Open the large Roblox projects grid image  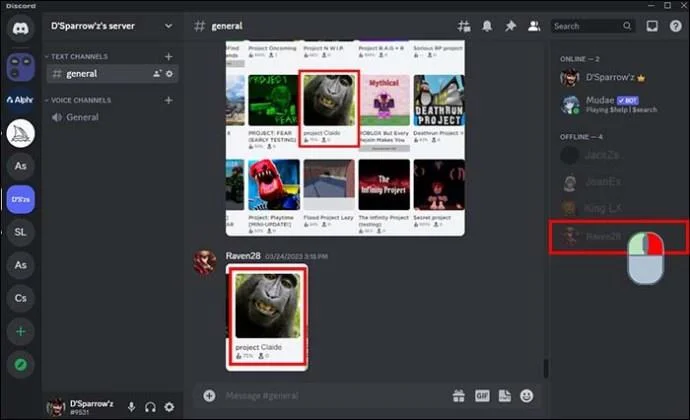[345, 138]
